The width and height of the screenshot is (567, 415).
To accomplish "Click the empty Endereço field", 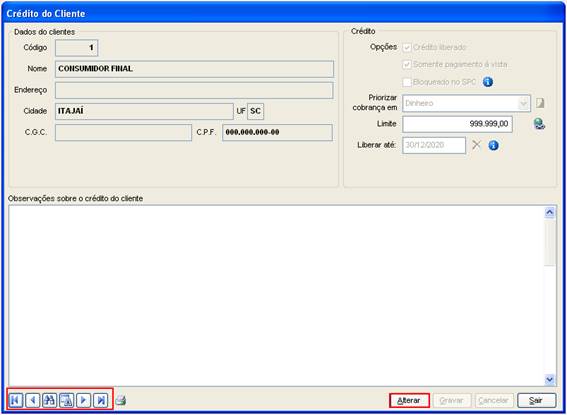I will (x=194, y=90).
